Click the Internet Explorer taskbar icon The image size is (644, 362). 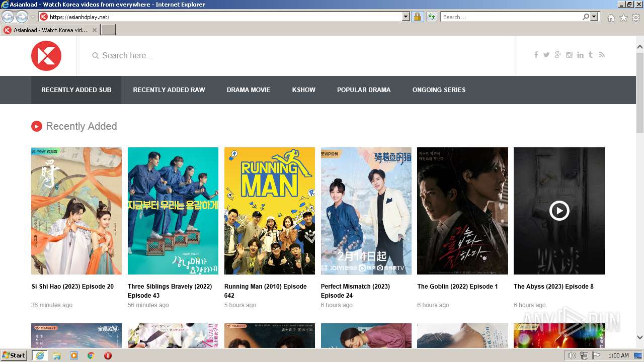pos(39,355)
